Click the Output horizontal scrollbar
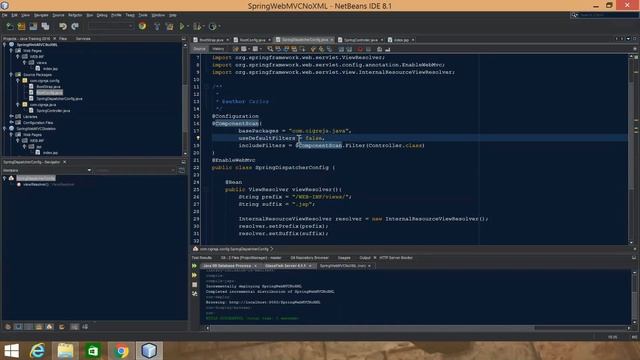640x360 pixels. click(x=418, y=328)
